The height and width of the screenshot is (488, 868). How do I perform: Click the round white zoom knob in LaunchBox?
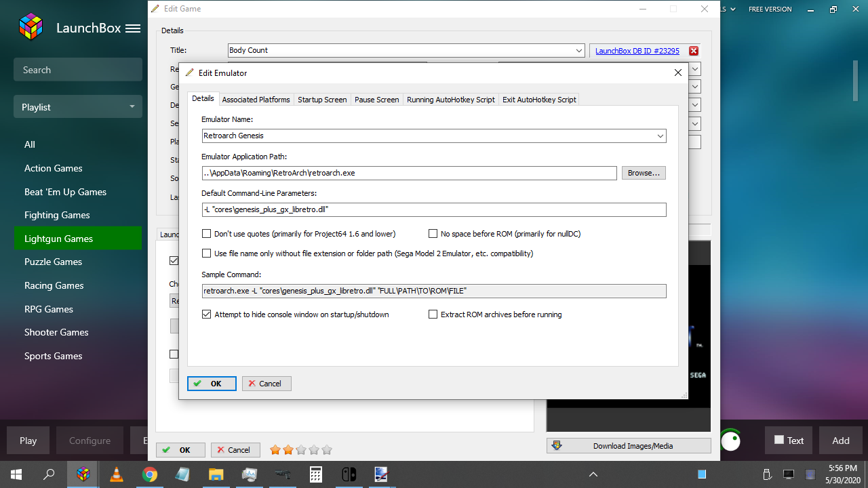[x=730, y=441]
